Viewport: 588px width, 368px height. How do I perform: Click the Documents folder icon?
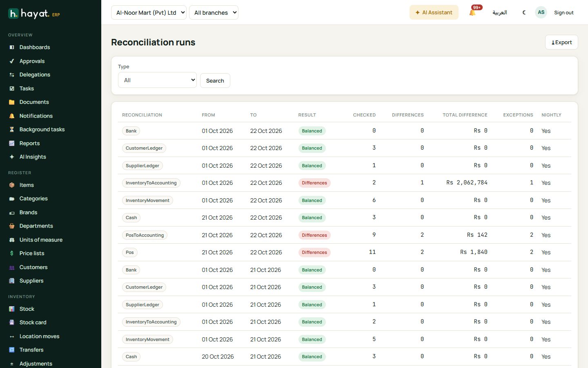click(12, 102)
